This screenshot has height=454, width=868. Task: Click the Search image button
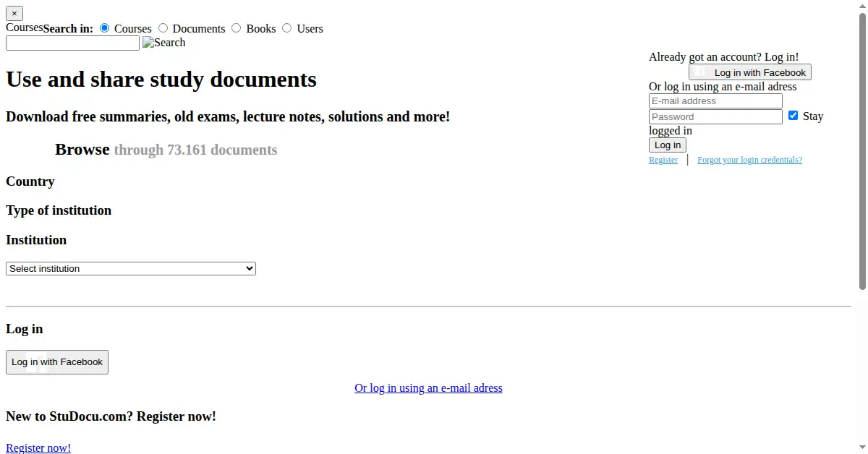coord(164,43)
